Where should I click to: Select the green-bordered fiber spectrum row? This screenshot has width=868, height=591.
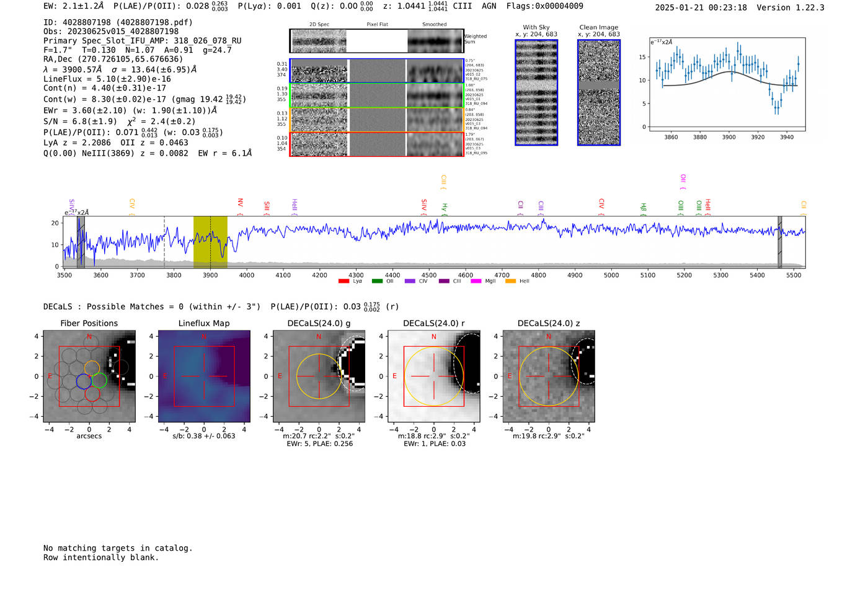tap(377, 96)
